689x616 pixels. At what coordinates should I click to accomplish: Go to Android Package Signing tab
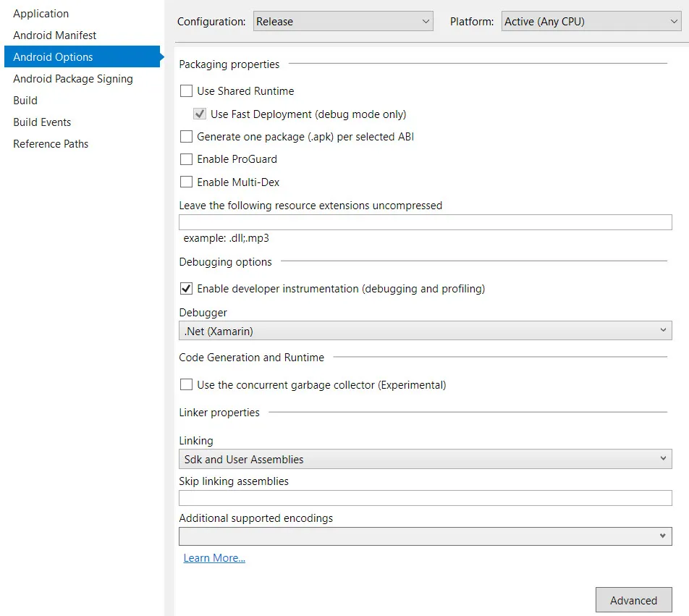click(73, 79)
